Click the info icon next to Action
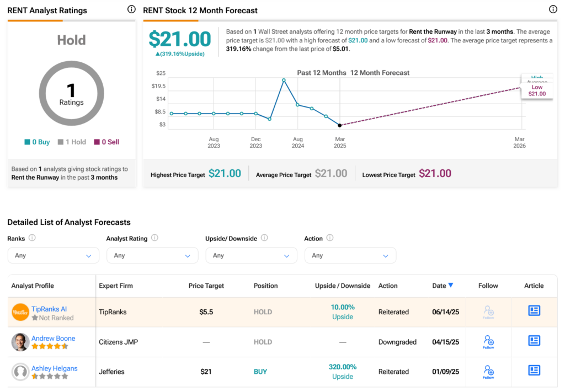Image resolution: width=565 pixels, height=392 pixels. pos(330,238)
